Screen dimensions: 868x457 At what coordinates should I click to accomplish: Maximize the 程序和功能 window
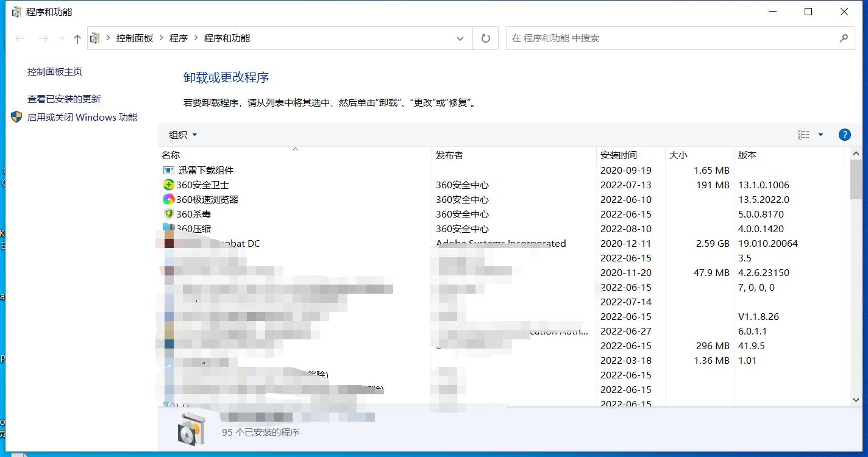click(808, 12)
